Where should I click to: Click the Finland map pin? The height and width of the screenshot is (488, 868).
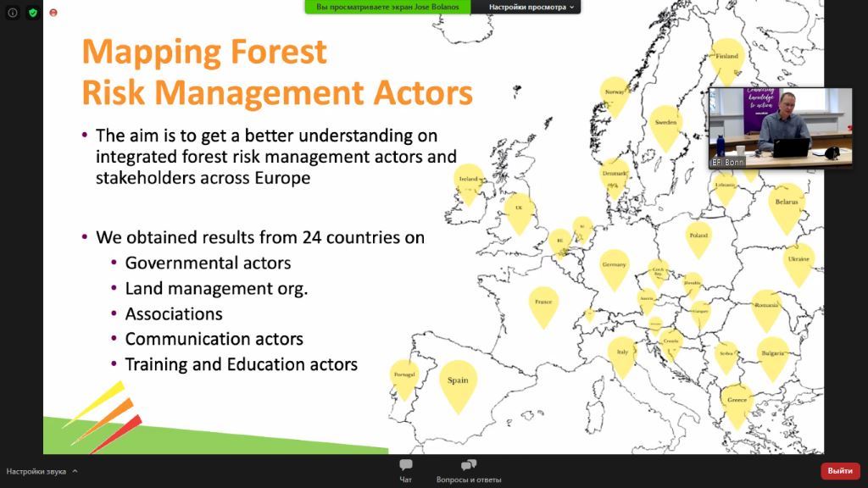pos(726,61)
